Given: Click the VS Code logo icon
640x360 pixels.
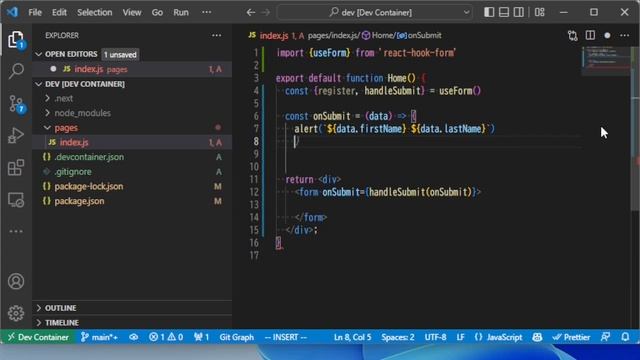Looking at the screenshot, I should 12,12.
